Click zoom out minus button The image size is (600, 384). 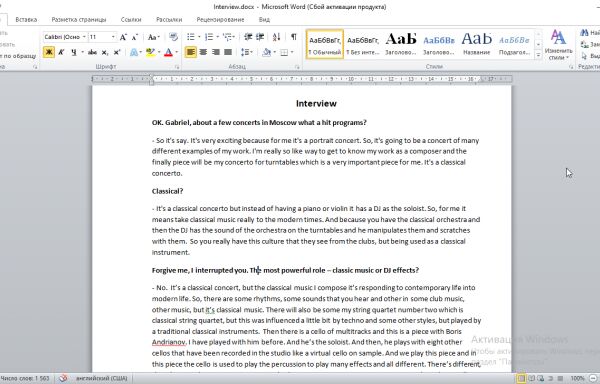(x=592, y=378)
